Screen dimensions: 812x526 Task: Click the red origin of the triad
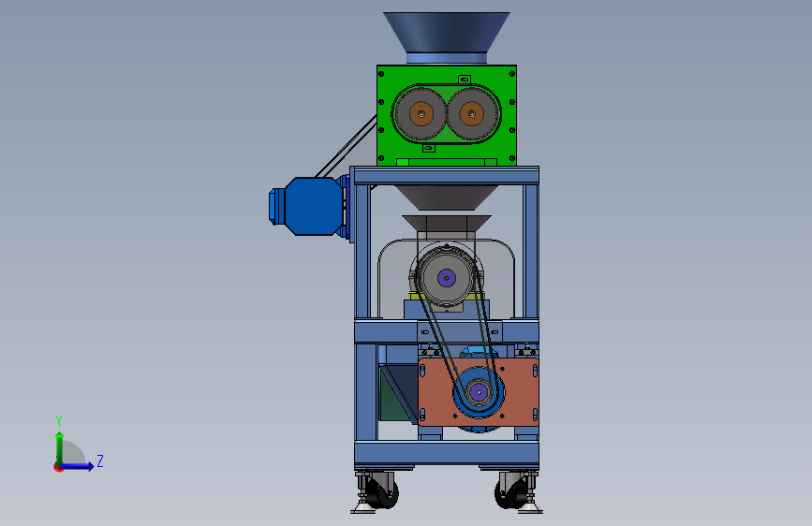coord(58,467)
